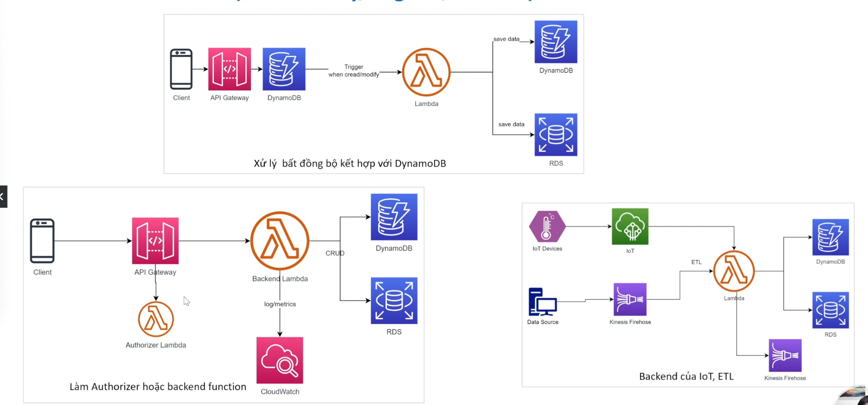Select the "Làm Authorizer hoặc backend function" caption
868x405 pixels.
(x=158, y=387)
